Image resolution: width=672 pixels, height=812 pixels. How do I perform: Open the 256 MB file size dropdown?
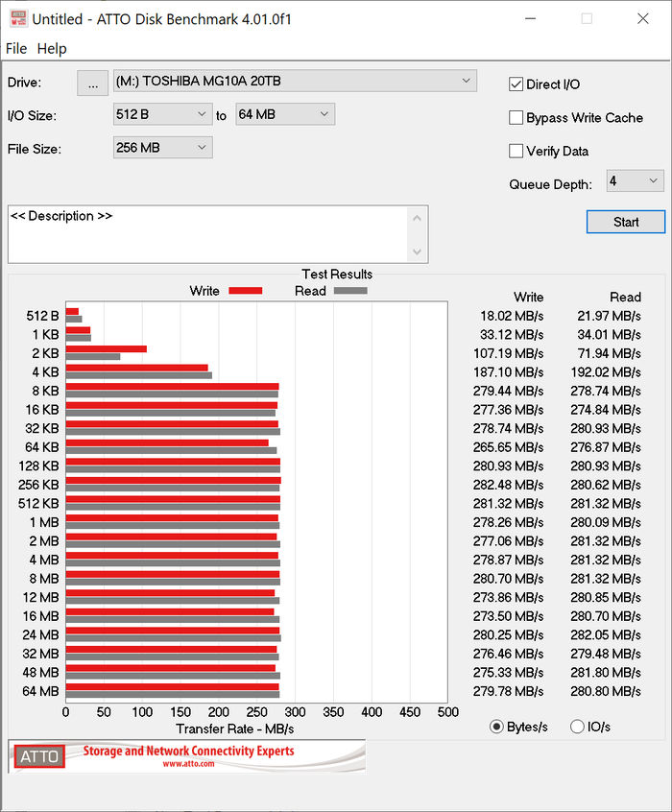click(162, 148)
